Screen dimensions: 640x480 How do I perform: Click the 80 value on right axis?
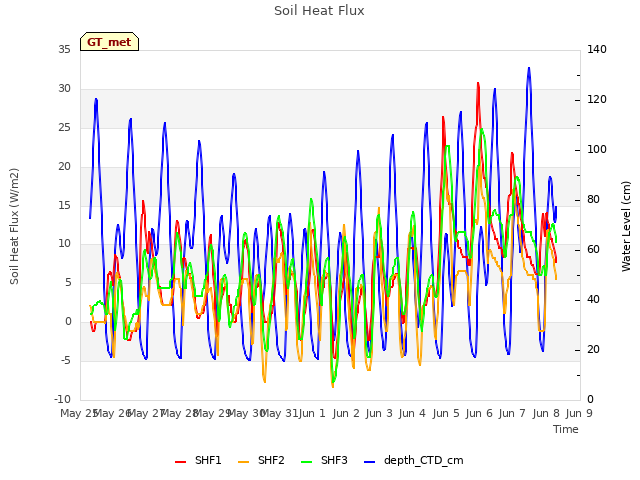pyautogui.click(x=593, y=200)
